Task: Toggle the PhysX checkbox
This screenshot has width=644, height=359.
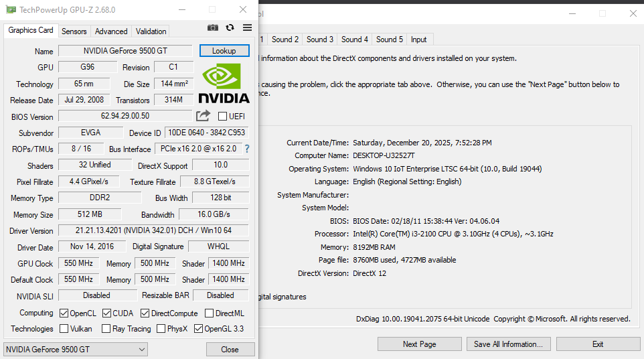Action: 161,329
